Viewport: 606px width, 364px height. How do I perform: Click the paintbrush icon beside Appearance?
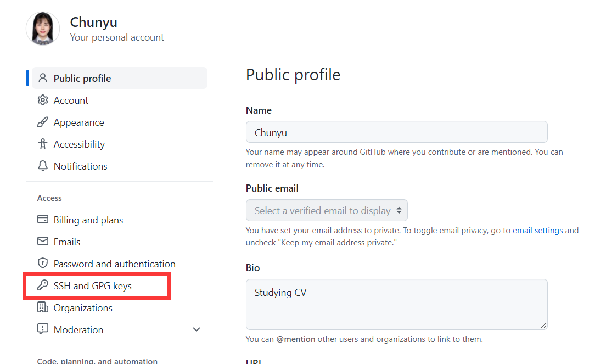(x=42, y=122)
